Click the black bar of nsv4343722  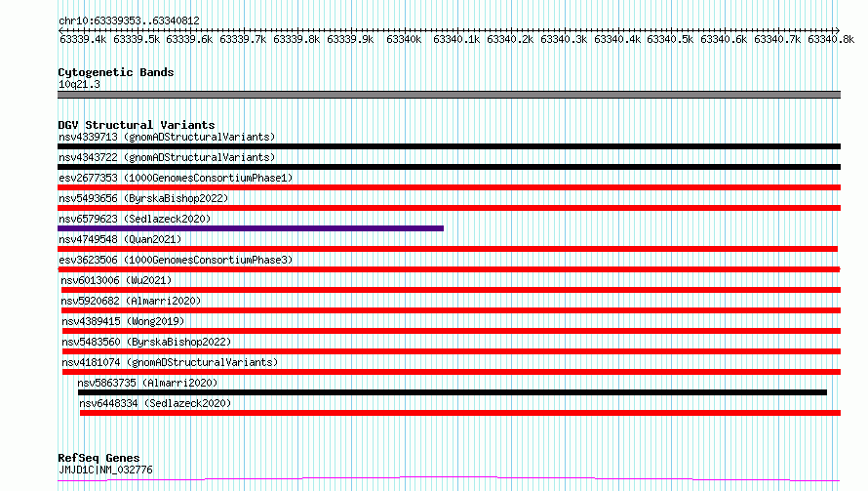coord(449,167)
